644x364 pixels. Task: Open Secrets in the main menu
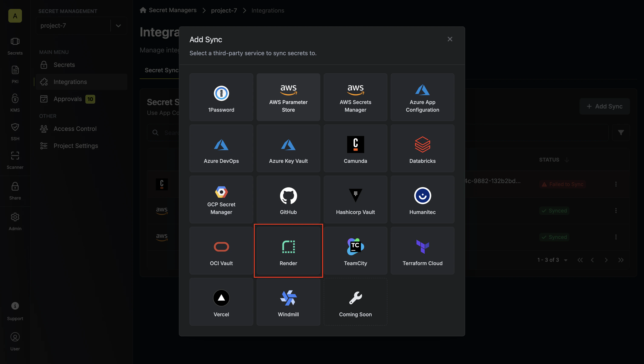[82, 65]
